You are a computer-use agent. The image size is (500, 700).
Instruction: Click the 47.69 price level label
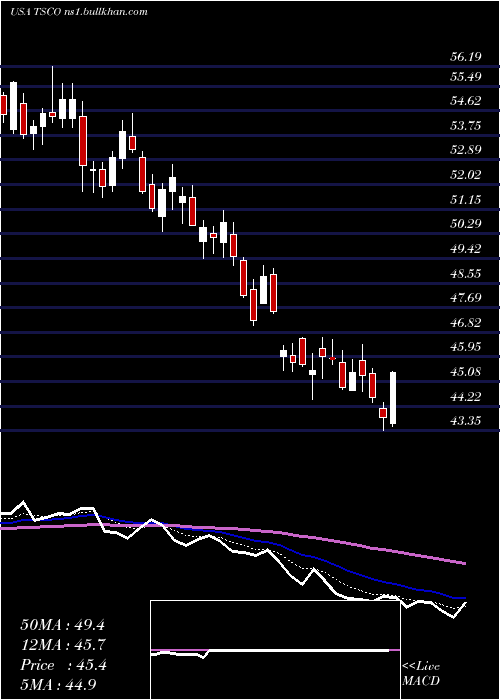pos(465,297)
